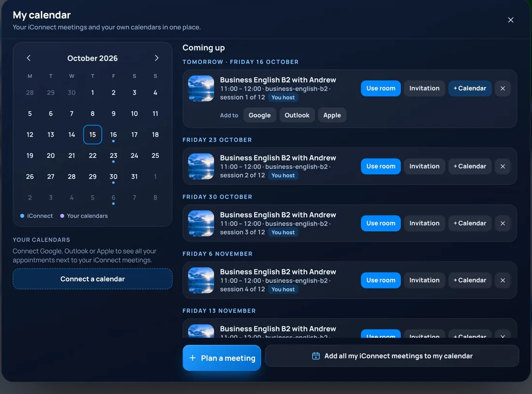Add session 1 to Google calendar
This screenshot has width=532, height=394.
click(260, 115)
